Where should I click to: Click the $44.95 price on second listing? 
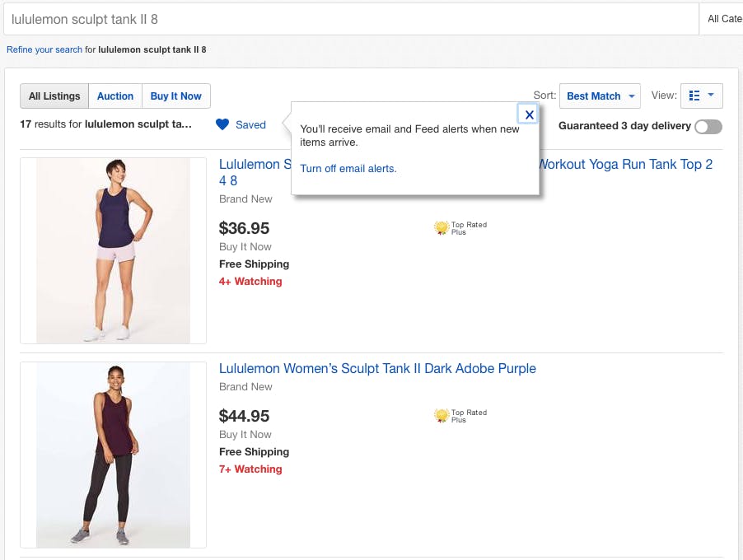click(245, 416)
